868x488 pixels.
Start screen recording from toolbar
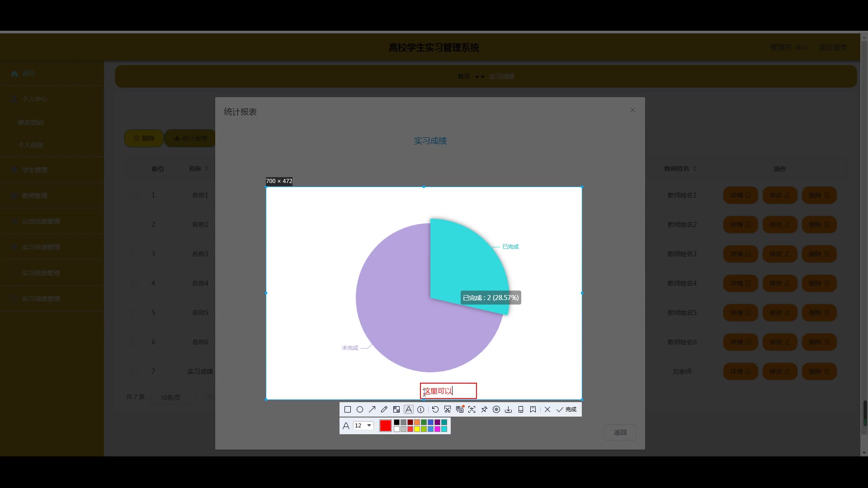(496, 409)
